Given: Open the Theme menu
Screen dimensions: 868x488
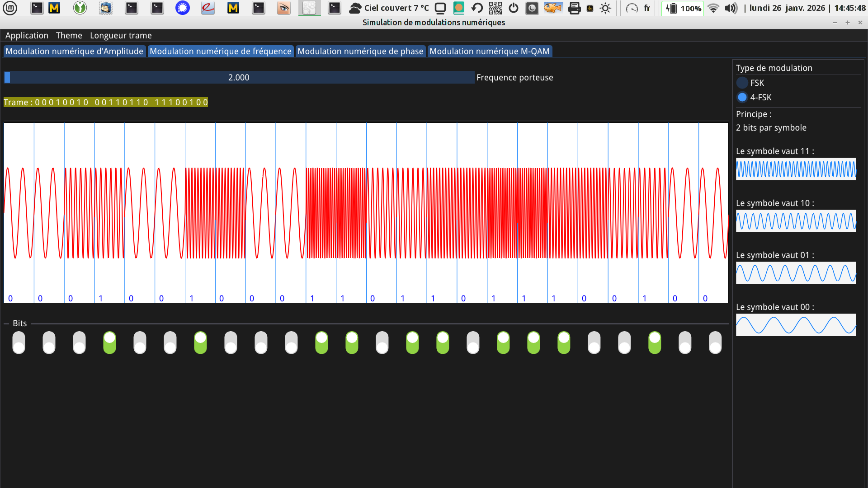Looking at the screenshot, I should (69, 35).
